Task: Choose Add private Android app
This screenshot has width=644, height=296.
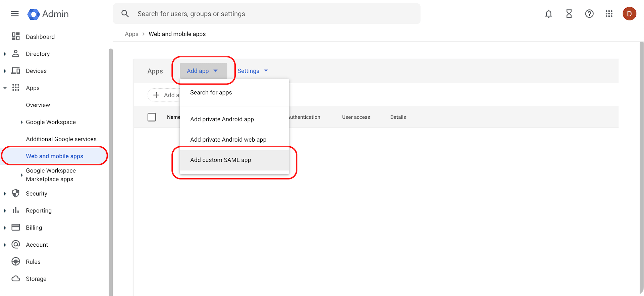Action: point(234,119)
